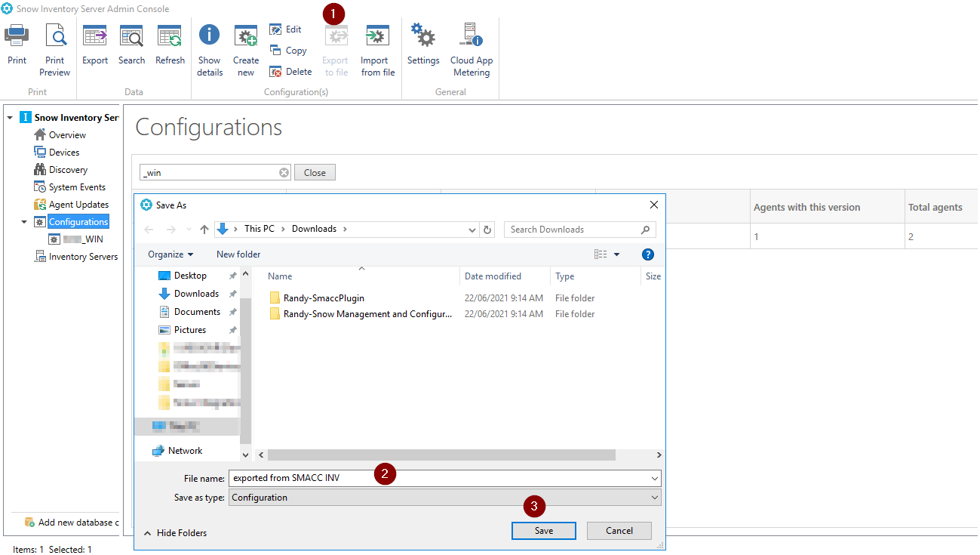Screen dimensions: 980x555
Task: Refresh the Downloads folder view
Action: coord(487,230)
